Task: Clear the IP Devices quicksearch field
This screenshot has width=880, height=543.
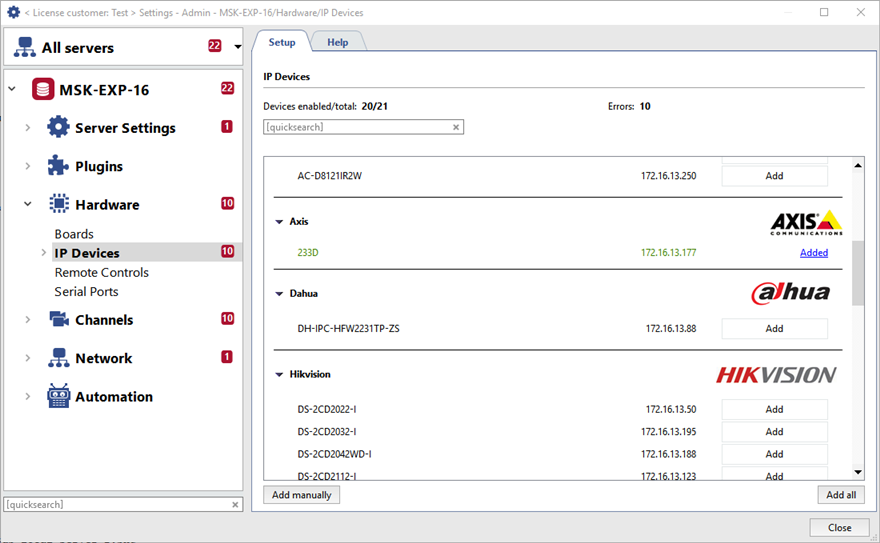Action: [x=456, y=127]
